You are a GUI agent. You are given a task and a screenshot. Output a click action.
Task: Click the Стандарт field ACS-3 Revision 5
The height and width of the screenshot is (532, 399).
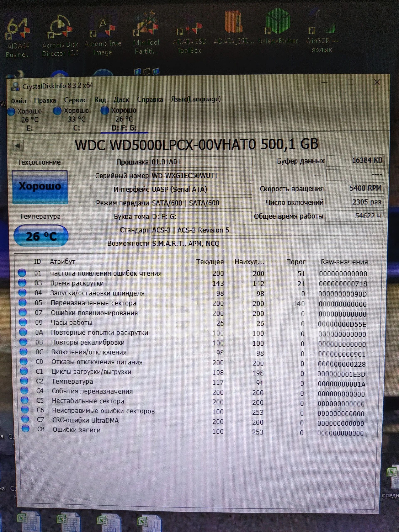[x=267, y=230]
